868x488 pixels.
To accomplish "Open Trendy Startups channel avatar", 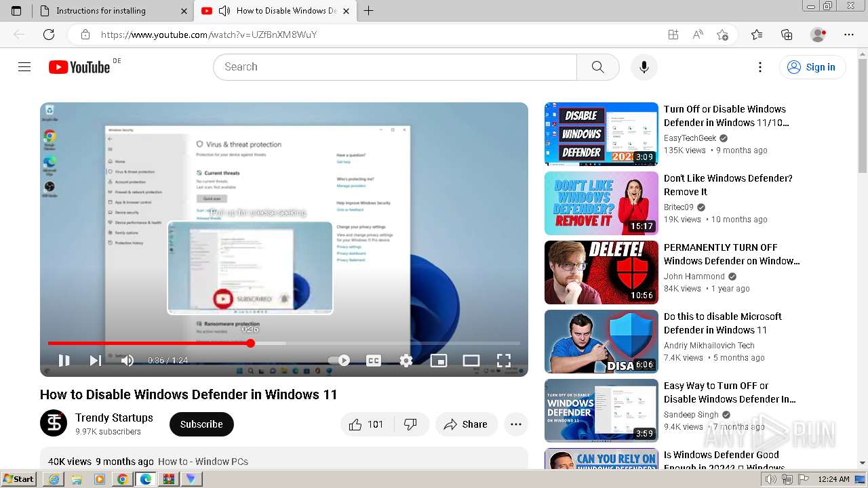I will pos(54,423).
